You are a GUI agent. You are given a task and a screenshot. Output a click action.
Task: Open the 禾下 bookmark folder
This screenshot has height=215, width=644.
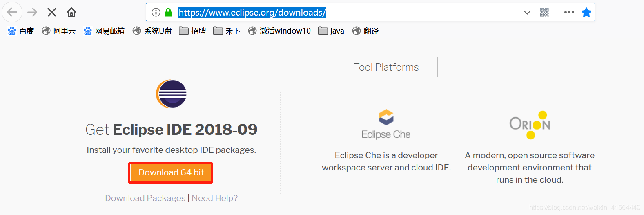click(227, 31)
